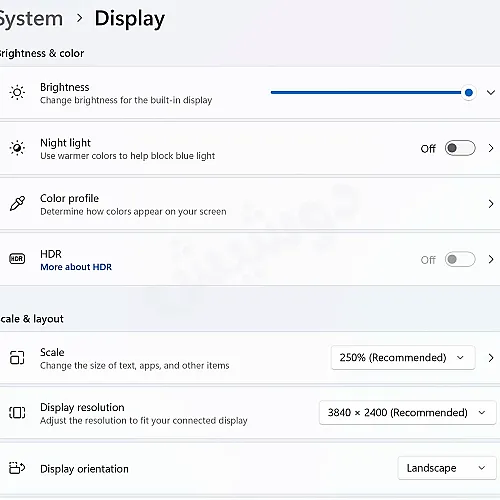Screen dimensions: 500x500
Task: Open custom scaling via Scale chevron
Action: (491, 358)
